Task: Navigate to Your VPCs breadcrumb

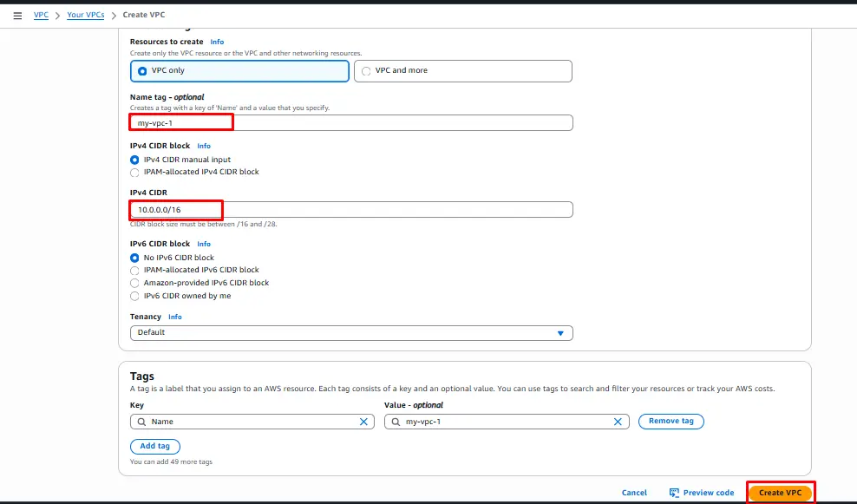Action: pos(86,16)
